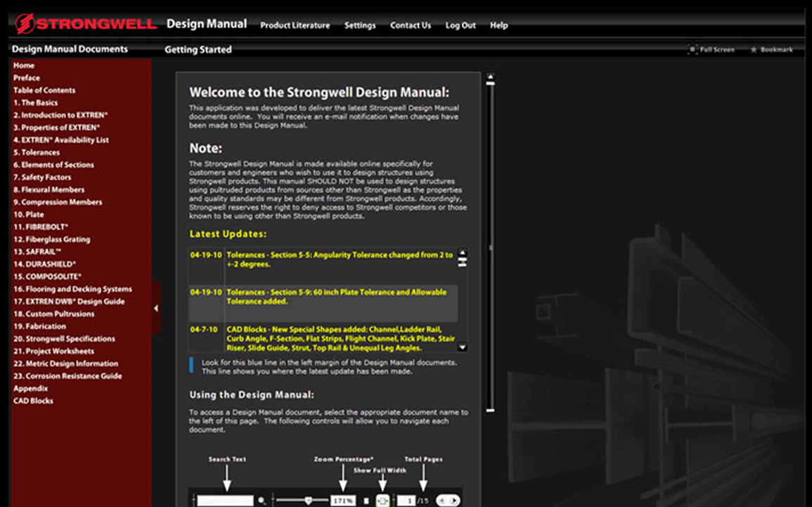Go to Home in the sidebar
This screenshot has width=812, height=507.
24,65
